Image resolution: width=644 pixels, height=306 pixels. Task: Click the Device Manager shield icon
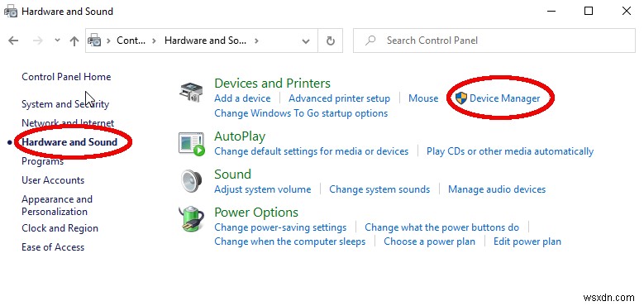[461, 98]
